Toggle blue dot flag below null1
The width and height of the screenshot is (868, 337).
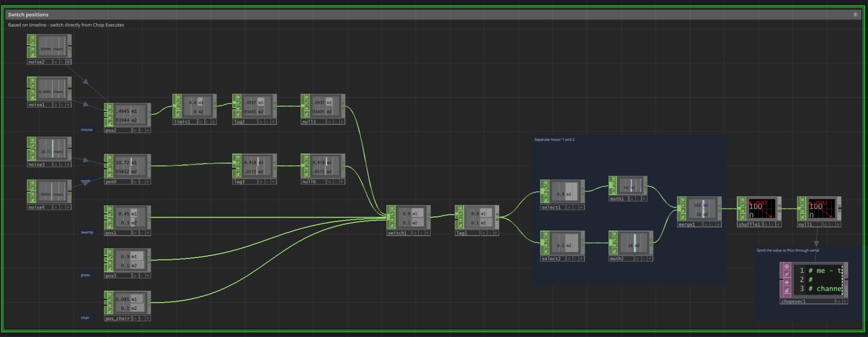[x=832, y=225]
